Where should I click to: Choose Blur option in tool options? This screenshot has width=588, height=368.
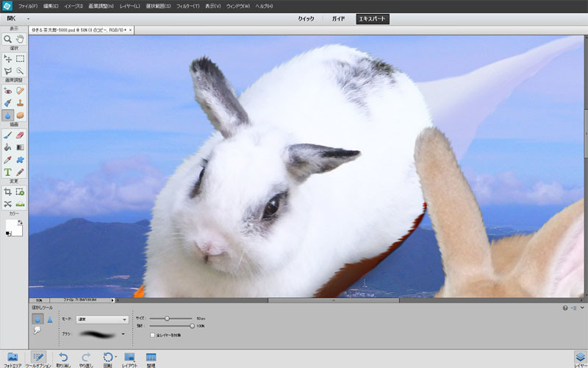[37, 319]
